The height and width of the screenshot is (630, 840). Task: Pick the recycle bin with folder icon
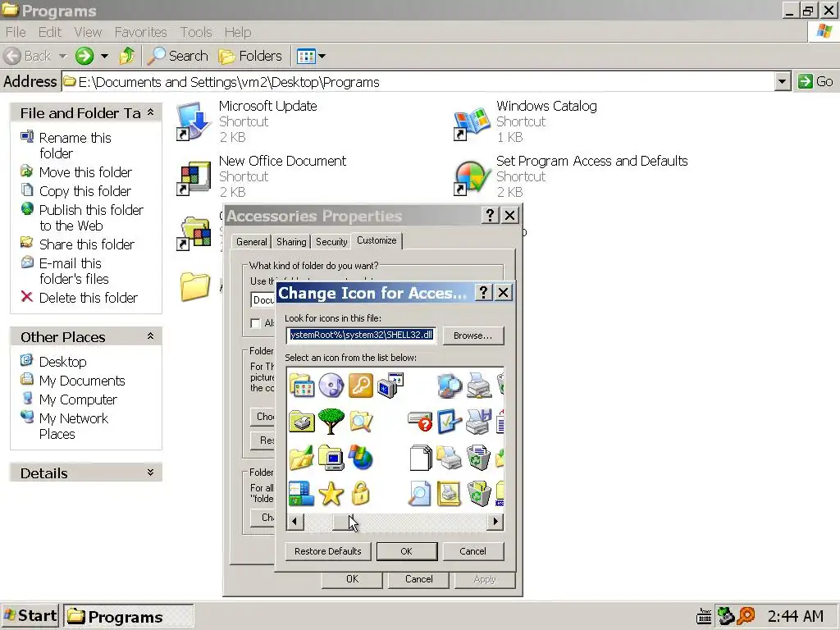click(x=478, y=494)
